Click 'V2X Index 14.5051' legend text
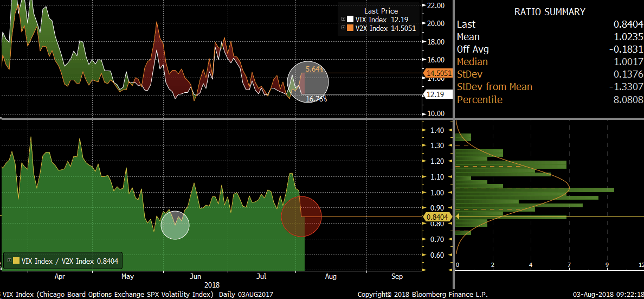 pos(385,28)
